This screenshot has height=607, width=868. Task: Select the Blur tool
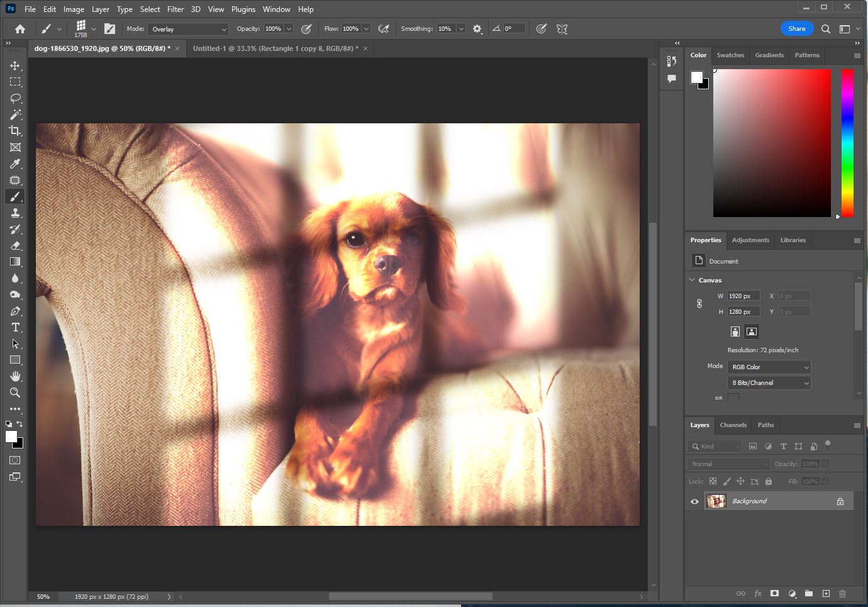tap(15, 278)
